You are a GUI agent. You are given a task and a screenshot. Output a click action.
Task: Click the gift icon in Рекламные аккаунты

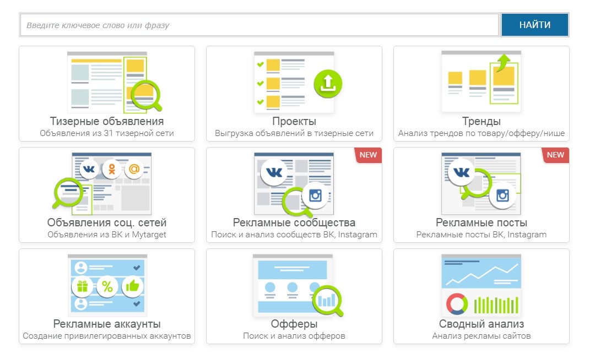82,286
